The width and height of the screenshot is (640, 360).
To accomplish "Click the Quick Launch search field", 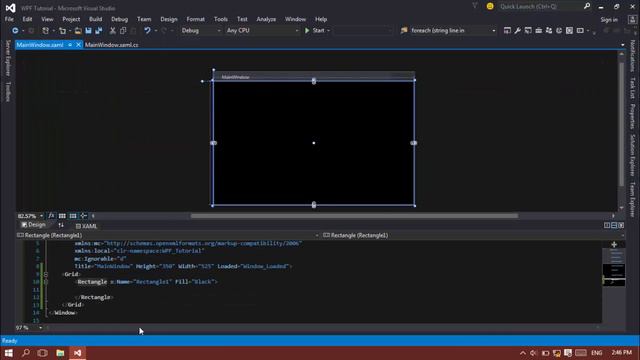I will point(540,6).
